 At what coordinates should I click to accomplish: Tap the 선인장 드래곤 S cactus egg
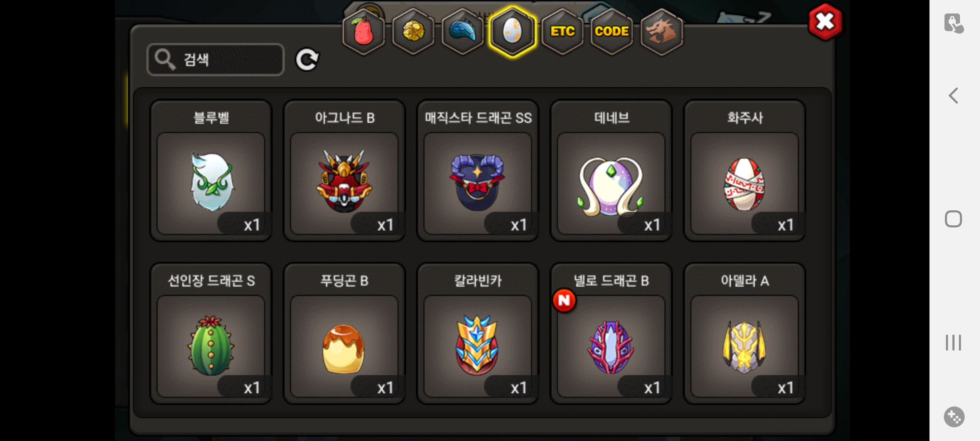[211, 334]
